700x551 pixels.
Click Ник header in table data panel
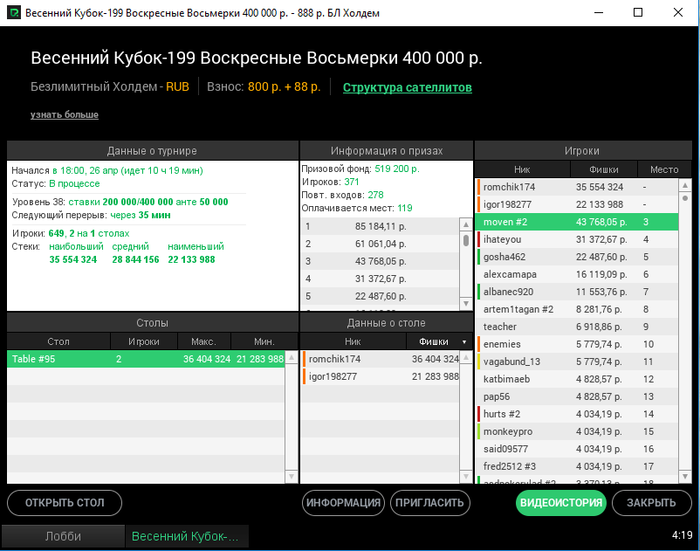click(353, 342)
